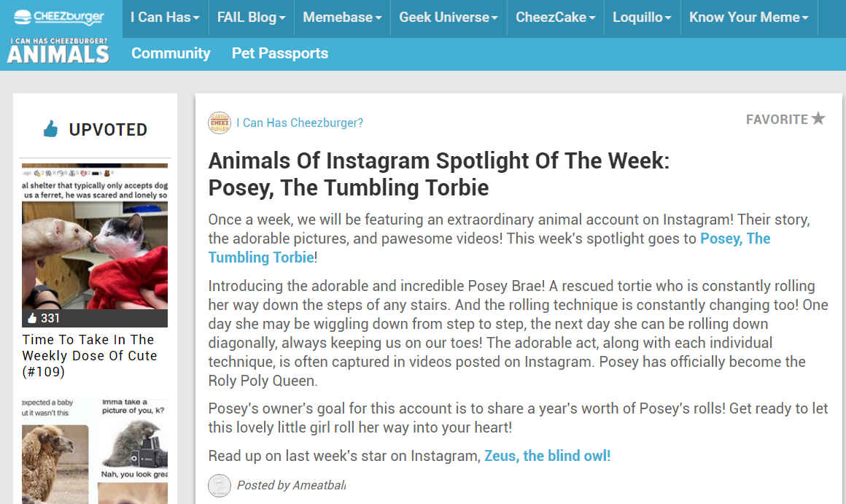Click the Favorite star icon

(x=818, y=119)
